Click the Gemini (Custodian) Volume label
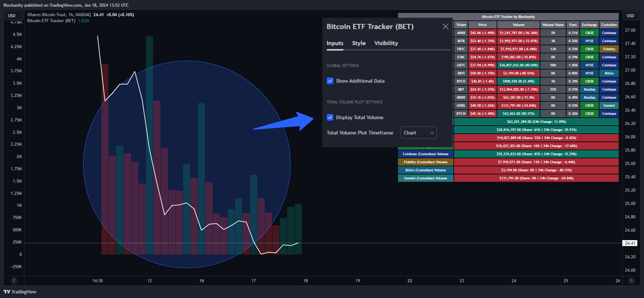 426,178
